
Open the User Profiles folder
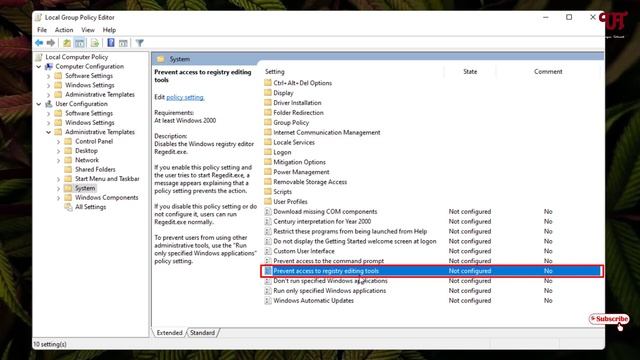coord(290,202)
